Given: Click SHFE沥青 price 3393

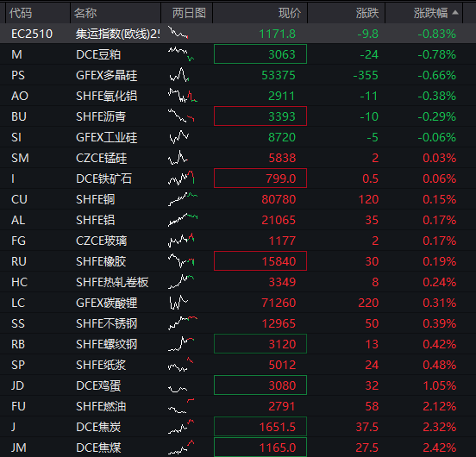Looking at the screenshot, I should pos(260,116).
